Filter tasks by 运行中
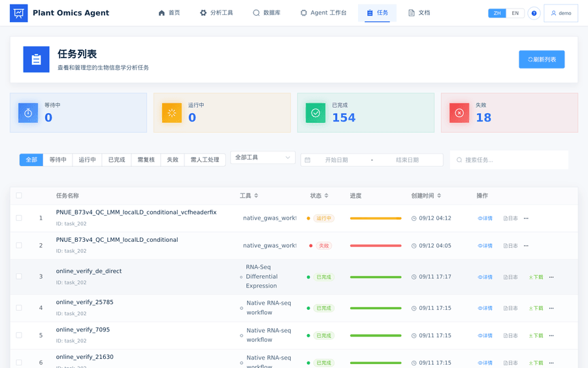 87,159
